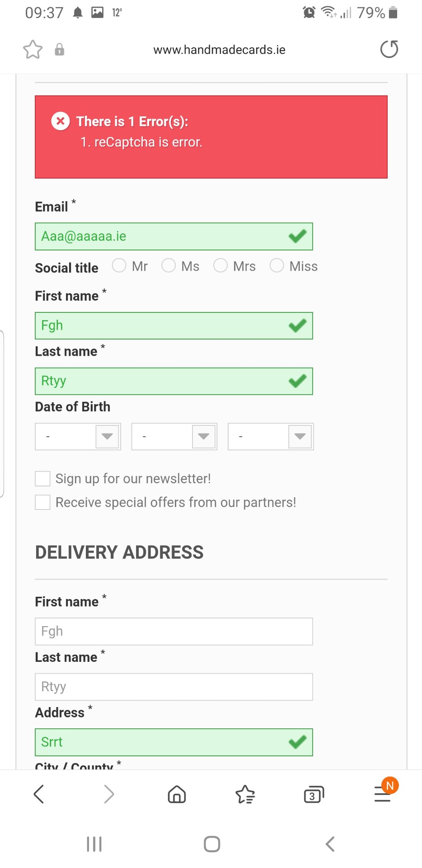Viewport: 422px width, 868px height.
Task: Edit the Email field with Aaa@aaaaa.ie
Action: click(x=174, y=236)
